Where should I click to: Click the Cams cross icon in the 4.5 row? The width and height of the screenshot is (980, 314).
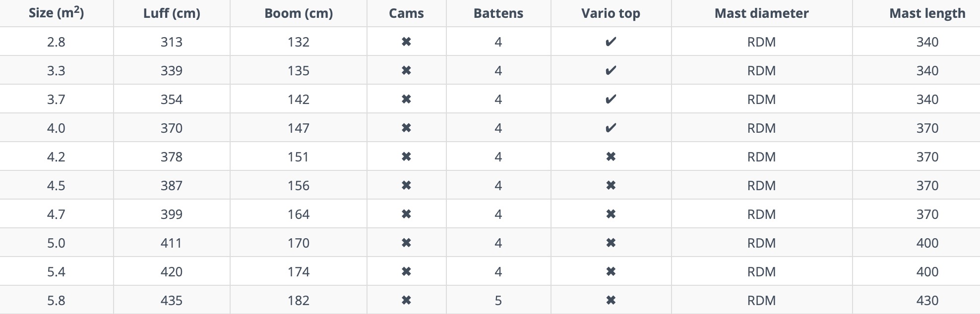click(406, 185)
